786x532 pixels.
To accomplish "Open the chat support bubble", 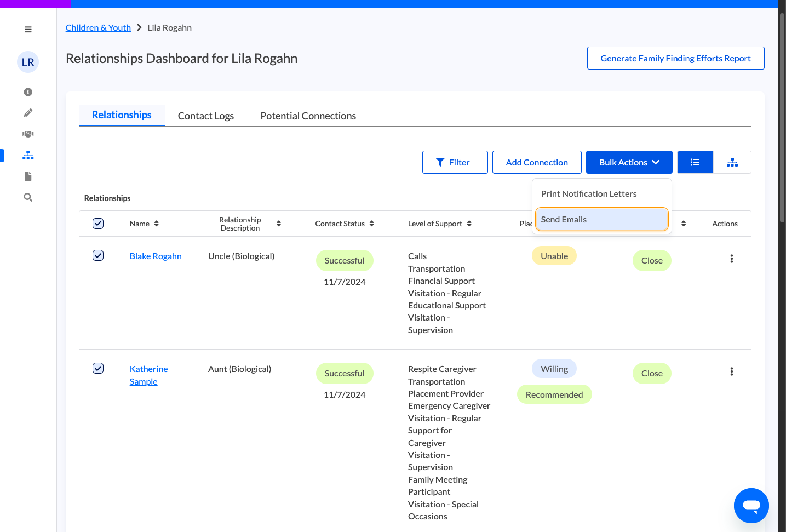I will [x=751, y=506].
